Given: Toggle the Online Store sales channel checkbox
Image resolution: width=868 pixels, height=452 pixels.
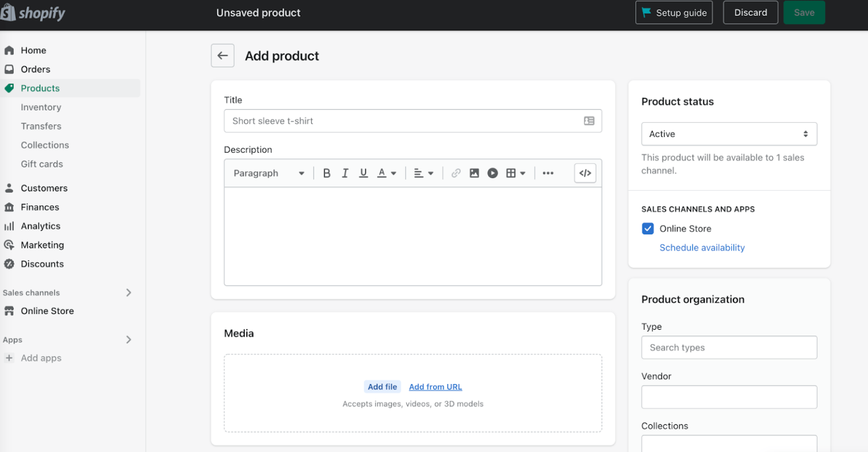Looking at the screenshot, I should point(648,228).
